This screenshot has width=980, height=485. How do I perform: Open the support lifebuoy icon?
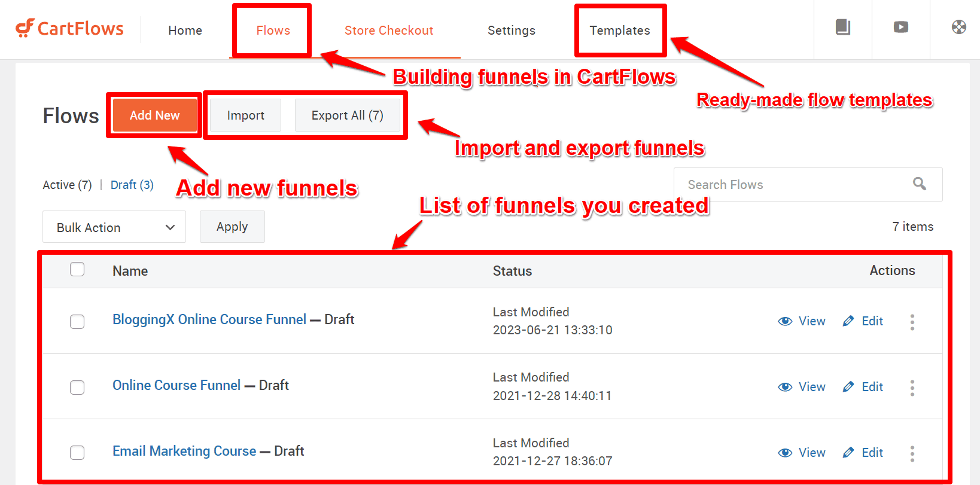958,27
